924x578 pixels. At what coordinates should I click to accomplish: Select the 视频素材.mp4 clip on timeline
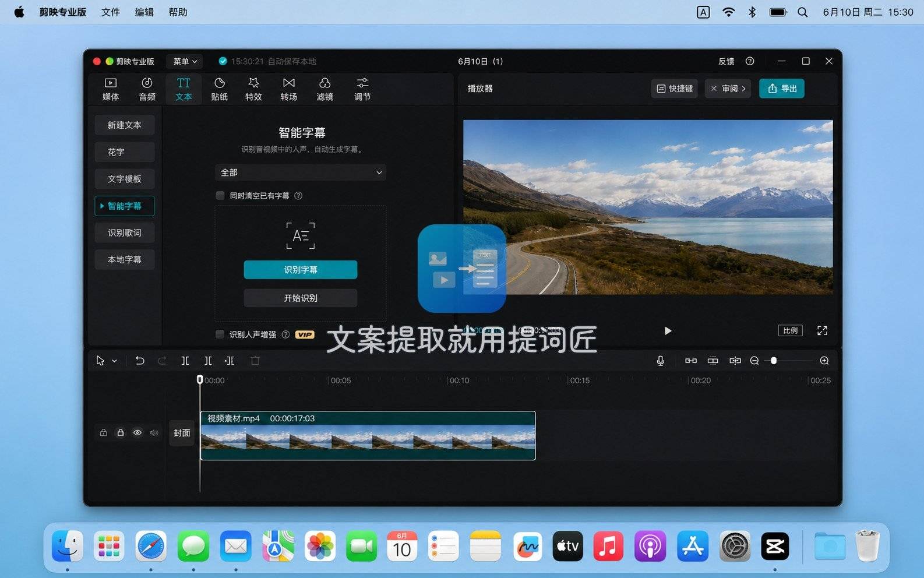pos(368,436)
